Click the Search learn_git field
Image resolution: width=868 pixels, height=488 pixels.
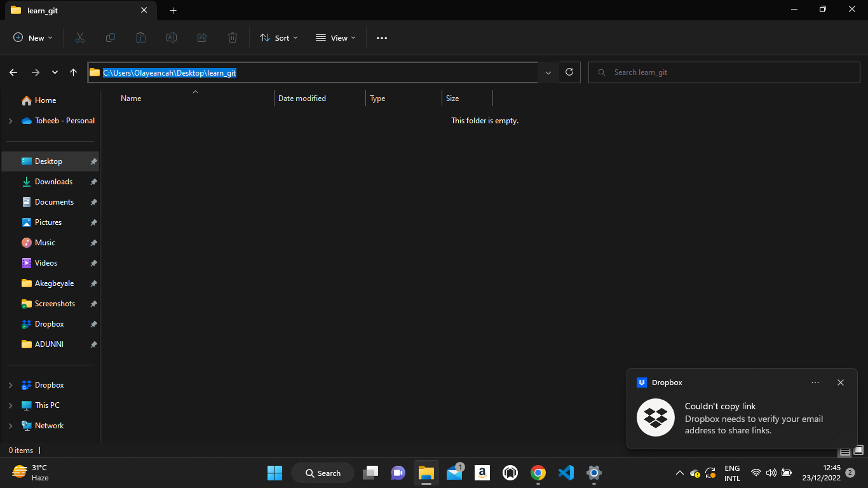click(724, 72)
